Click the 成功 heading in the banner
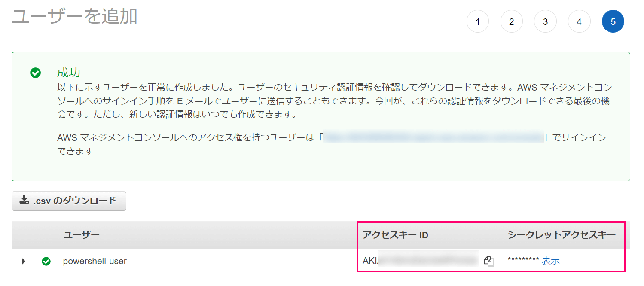Screen dimensions: 644x286 tap(69, 72)
